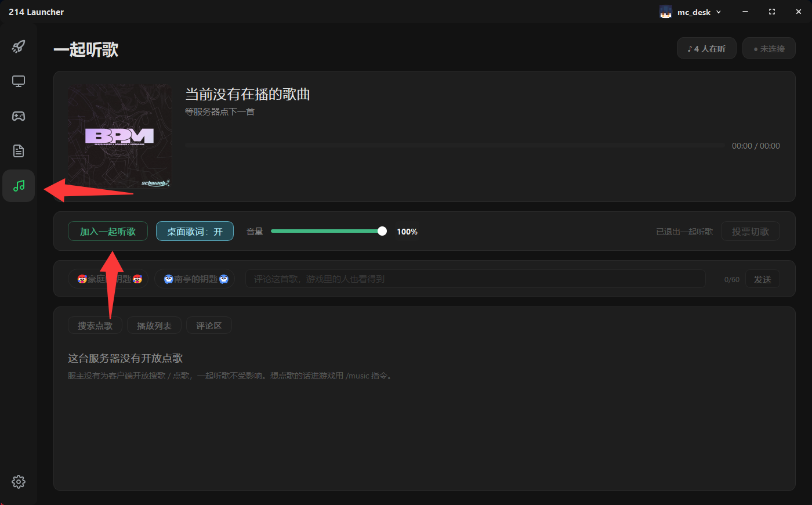
Task: Click the 投票切歌 vote skip button
Action: [751, 231]
